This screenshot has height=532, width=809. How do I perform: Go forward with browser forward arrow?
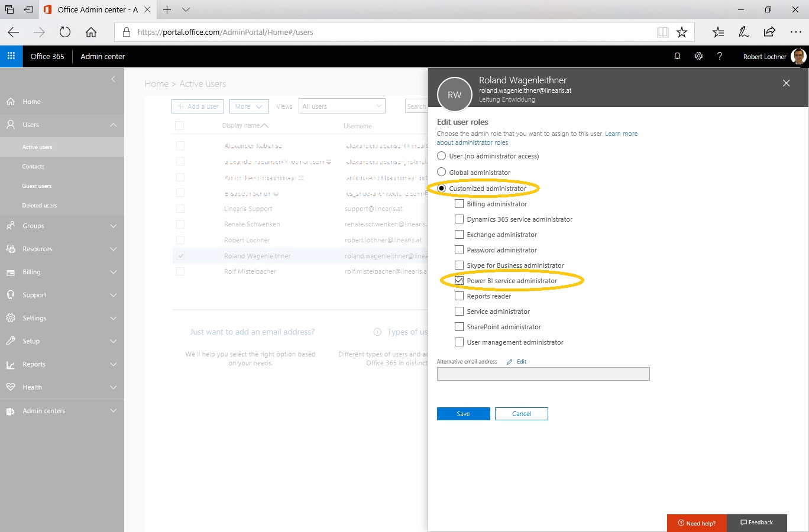(x=39, y=32)
